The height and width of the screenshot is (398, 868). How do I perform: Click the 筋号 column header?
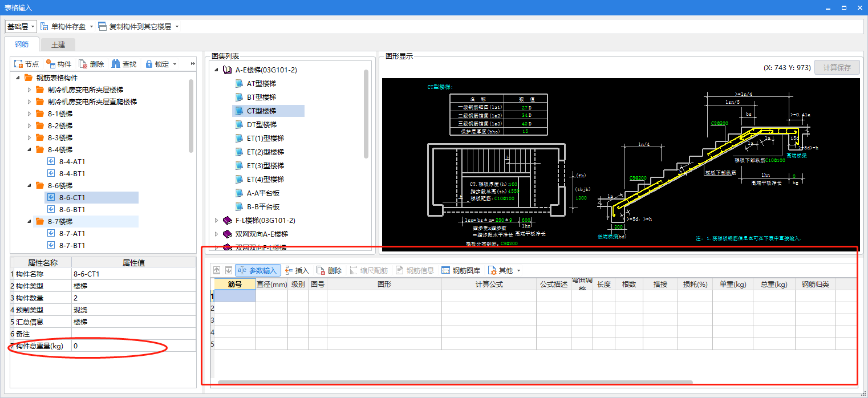pos(235,284)
